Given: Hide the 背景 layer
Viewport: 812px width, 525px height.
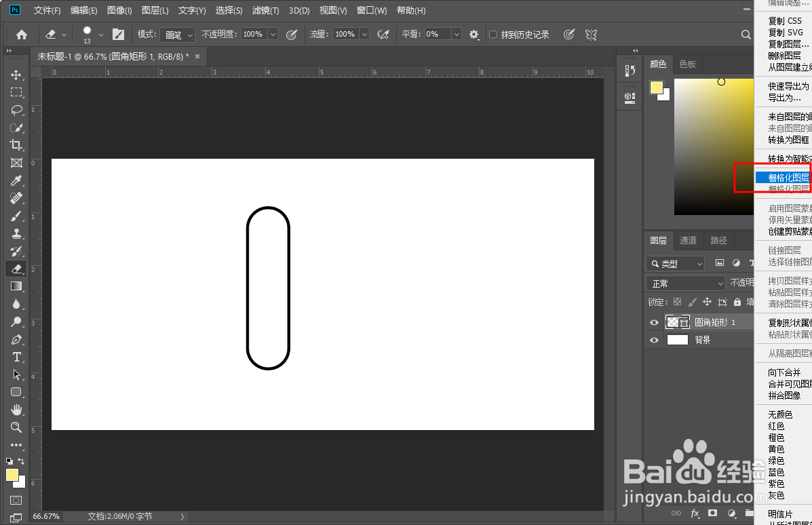Looking at the screenshot, I should click(654, 339).
